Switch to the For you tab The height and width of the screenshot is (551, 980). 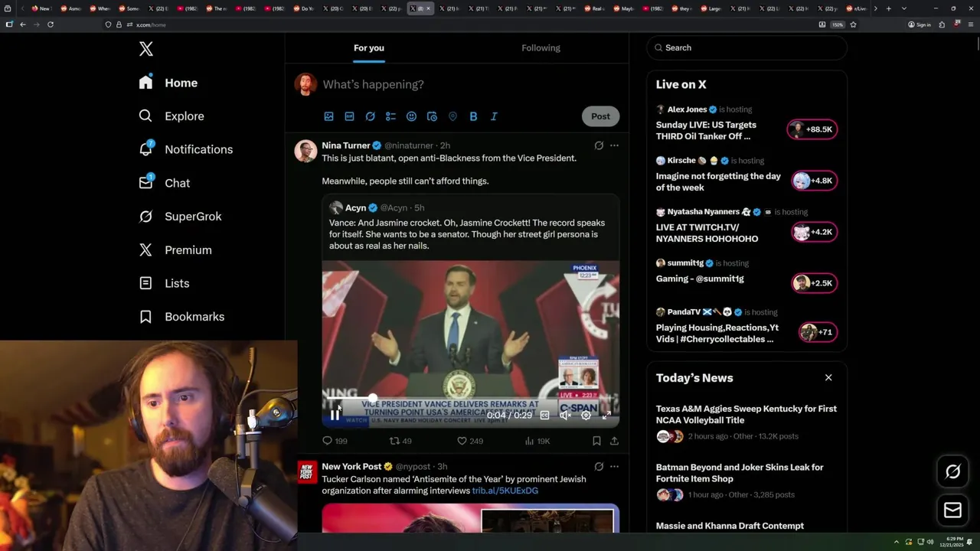coord(369,47)
